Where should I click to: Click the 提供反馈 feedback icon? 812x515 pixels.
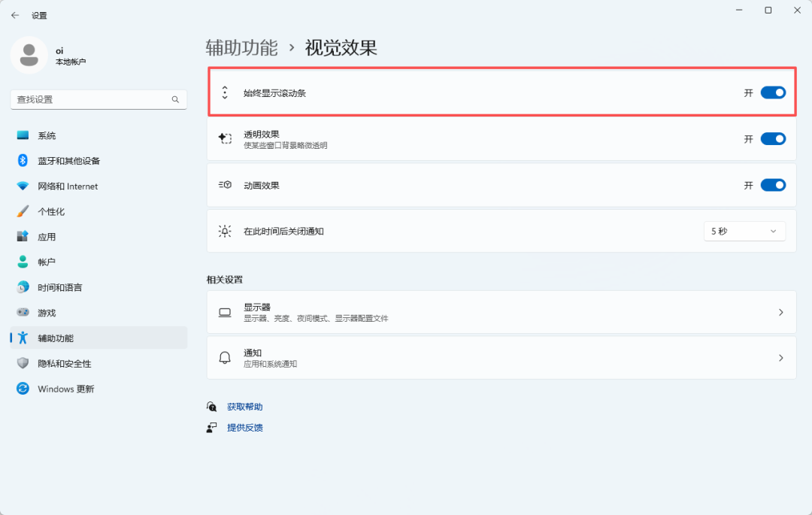pyautogui.click(x=212, y=428)
